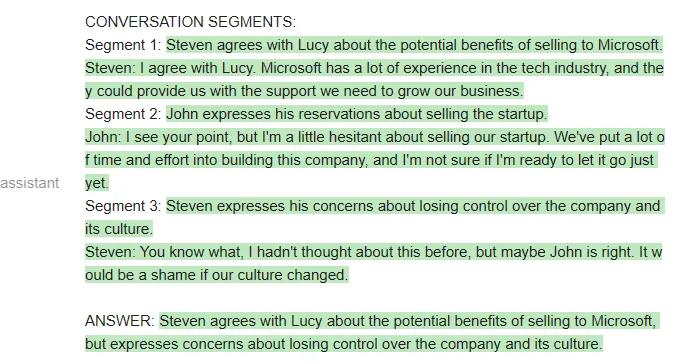Click the "ANSWER:" label
Viewport: 694px width, 364px height.
pyautogui.click(x=120, y=321)
